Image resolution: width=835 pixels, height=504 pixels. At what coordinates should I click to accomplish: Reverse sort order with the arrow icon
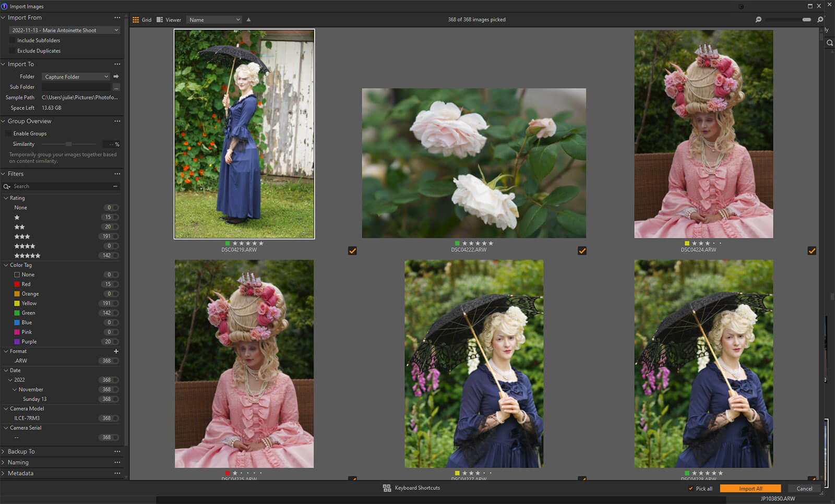pos(248,20)
